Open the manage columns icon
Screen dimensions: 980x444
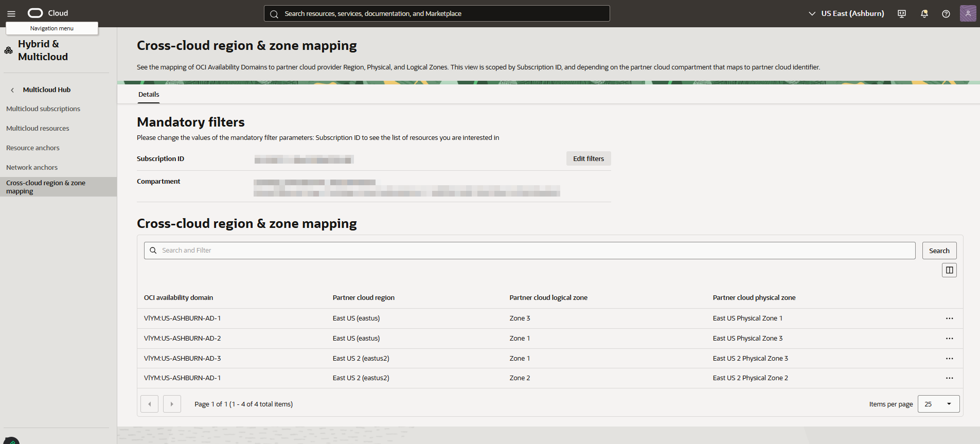click(x=949, y=270)
